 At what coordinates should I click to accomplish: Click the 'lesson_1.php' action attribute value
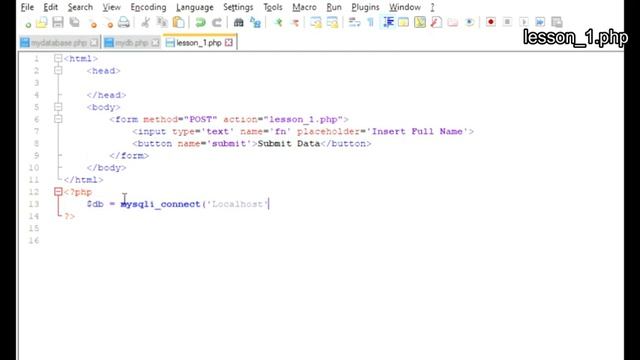click(x=303, y=120)
